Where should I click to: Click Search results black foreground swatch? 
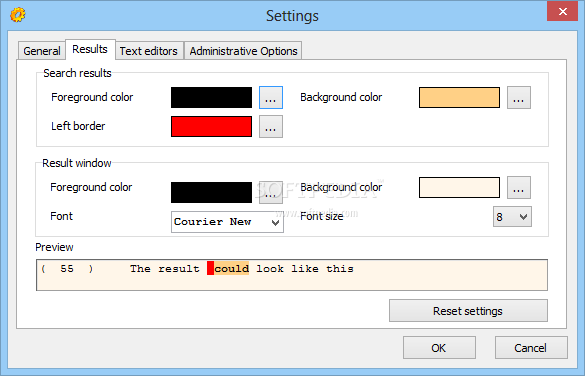tap(212, 98)
